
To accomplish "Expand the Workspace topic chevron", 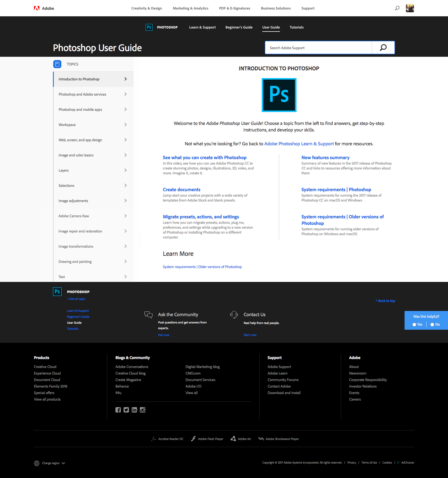I will coord(125,125).
